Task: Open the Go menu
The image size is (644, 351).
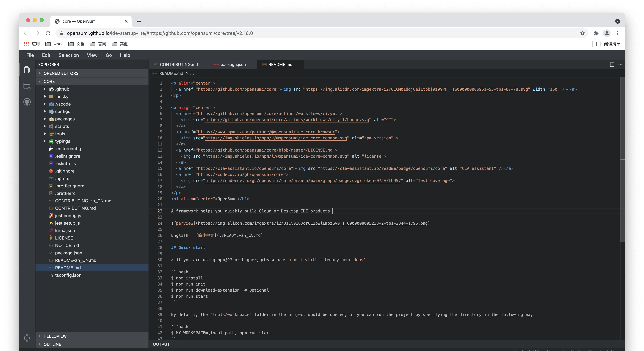Action: click(x=109, y=55)
